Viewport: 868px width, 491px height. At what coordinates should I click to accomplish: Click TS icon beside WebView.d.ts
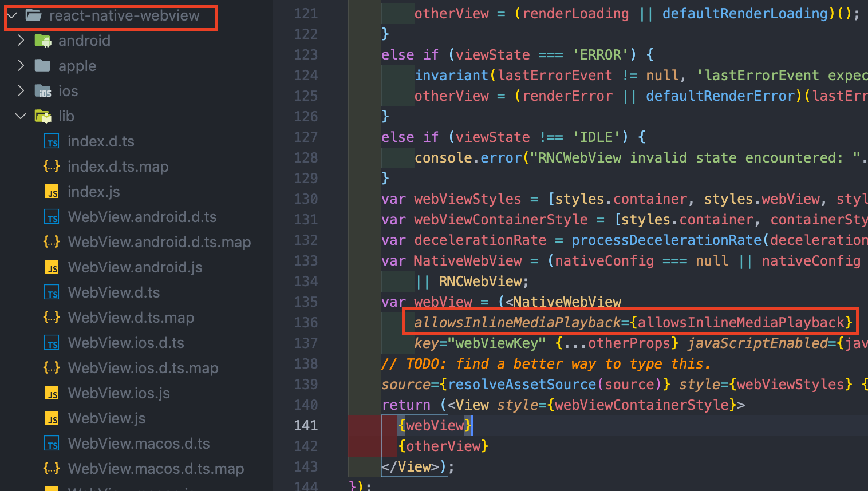pyautogui.click(x=52, y=292)
